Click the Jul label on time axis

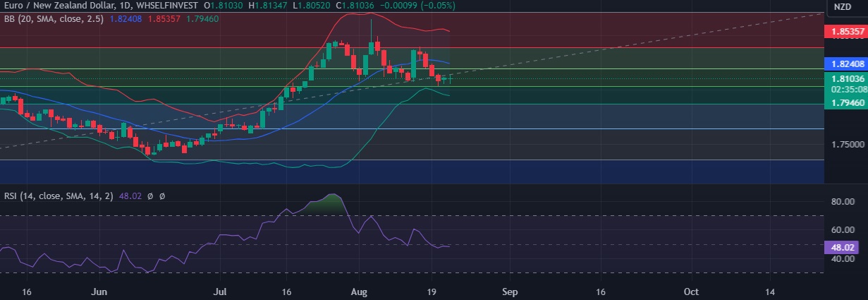pyautogui.click(x=221, y=291)
